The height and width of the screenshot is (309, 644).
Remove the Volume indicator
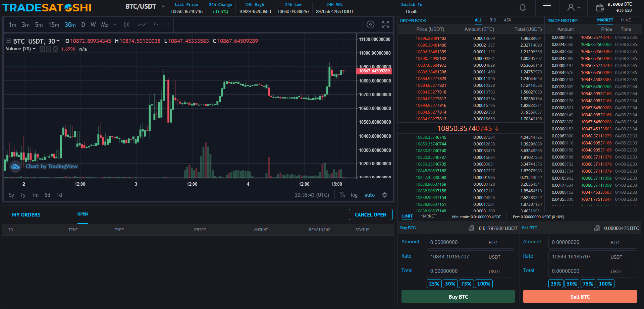click(x=55, y=49)
